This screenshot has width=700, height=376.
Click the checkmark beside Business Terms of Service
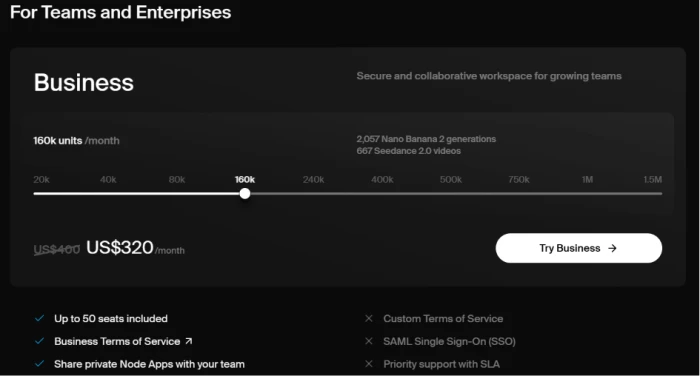coord(39,341)
